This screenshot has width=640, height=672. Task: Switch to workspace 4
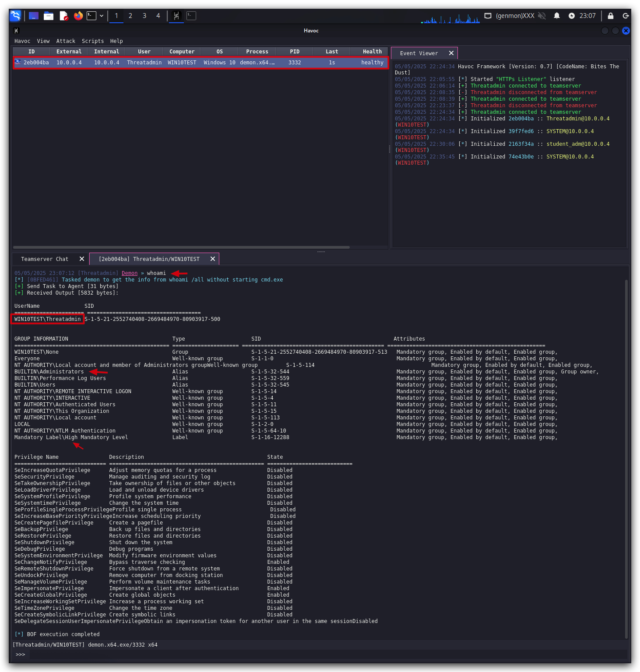click(x=158, y=16)
